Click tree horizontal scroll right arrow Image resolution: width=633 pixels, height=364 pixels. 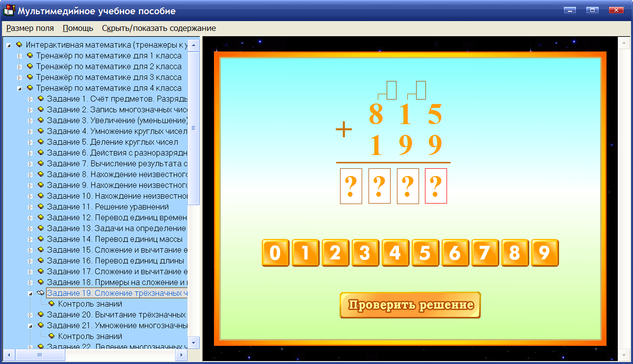point(182,354)
